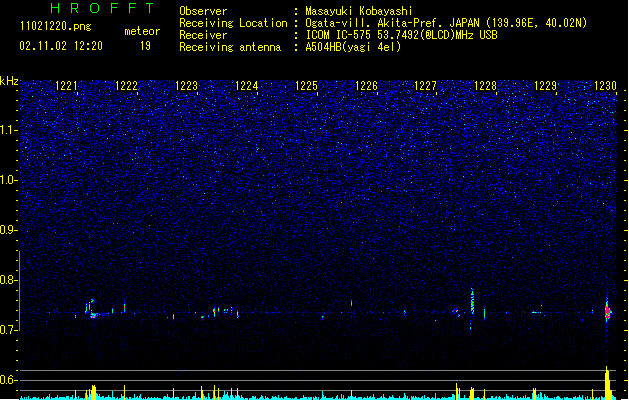
Task: Click the 1223 time marker
Action: coord(187,86)
